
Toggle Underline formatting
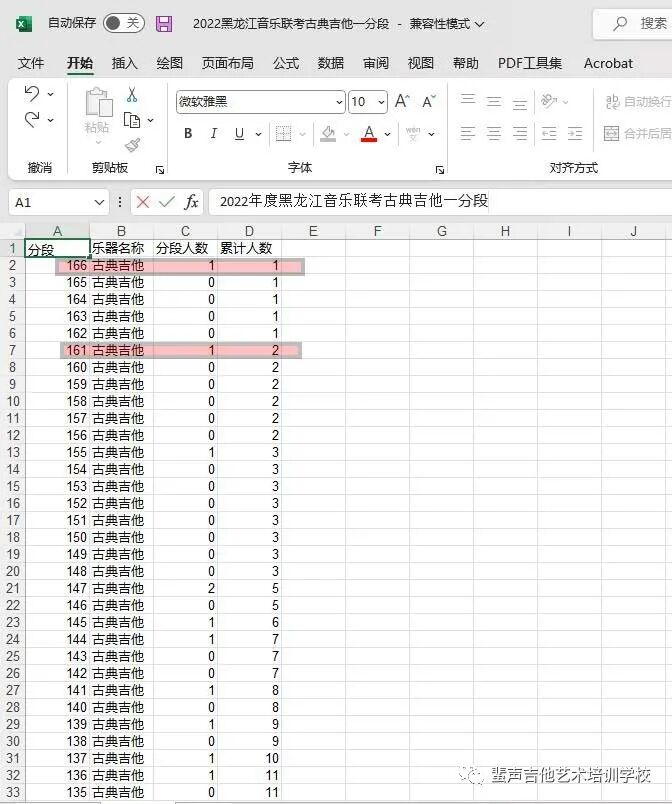click(x=239, y=133)
